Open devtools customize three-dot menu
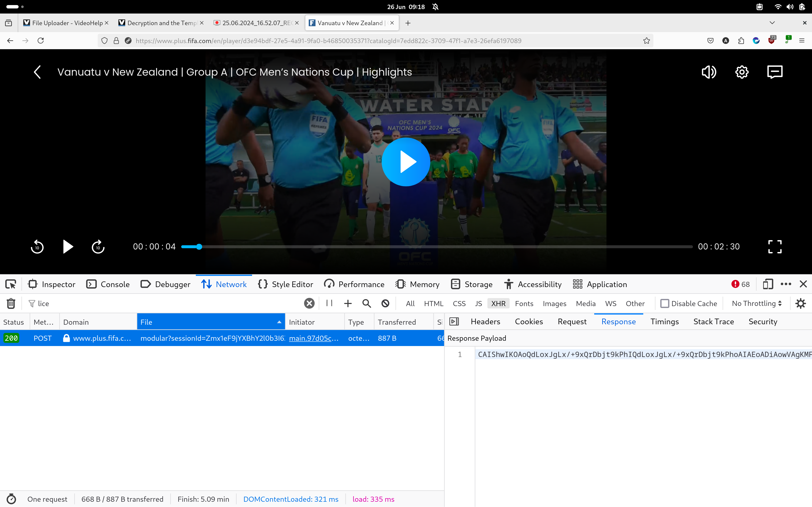 [786, 284]
